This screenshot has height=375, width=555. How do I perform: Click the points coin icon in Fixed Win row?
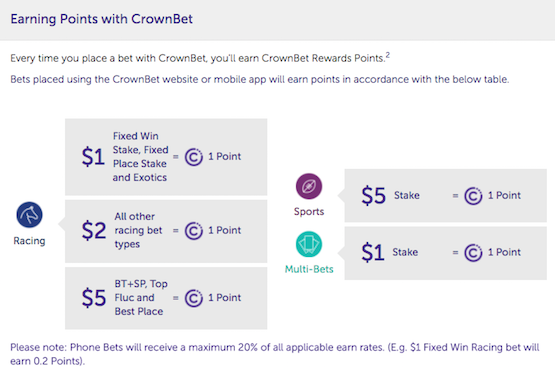coord(194,157)
